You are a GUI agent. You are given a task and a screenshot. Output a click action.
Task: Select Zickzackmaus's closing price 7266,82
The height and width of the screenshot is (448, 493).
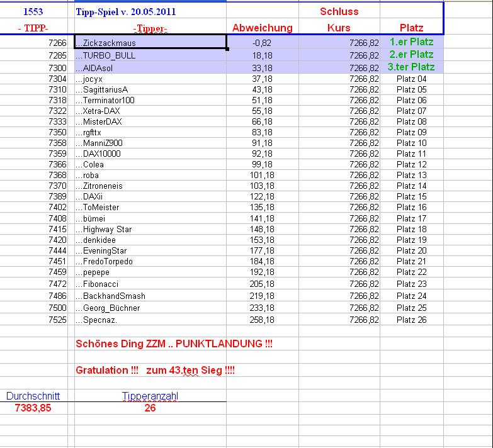coord(339,43)
